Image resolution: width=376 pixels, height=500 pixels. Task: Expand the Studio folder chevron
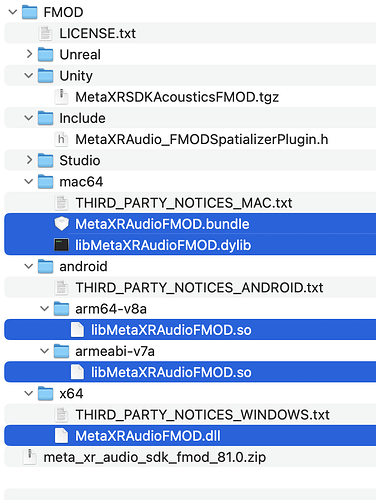point(29,160)
